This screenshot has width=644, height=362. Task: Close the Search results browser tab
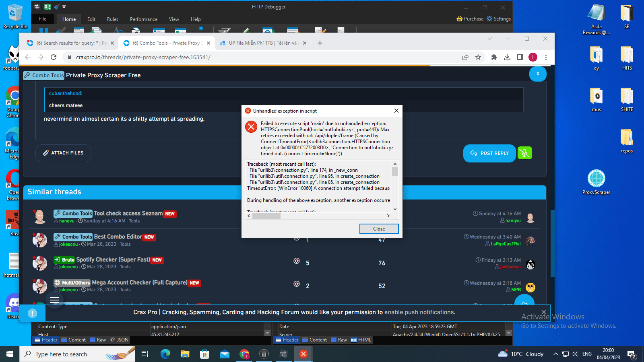point(112,43)
